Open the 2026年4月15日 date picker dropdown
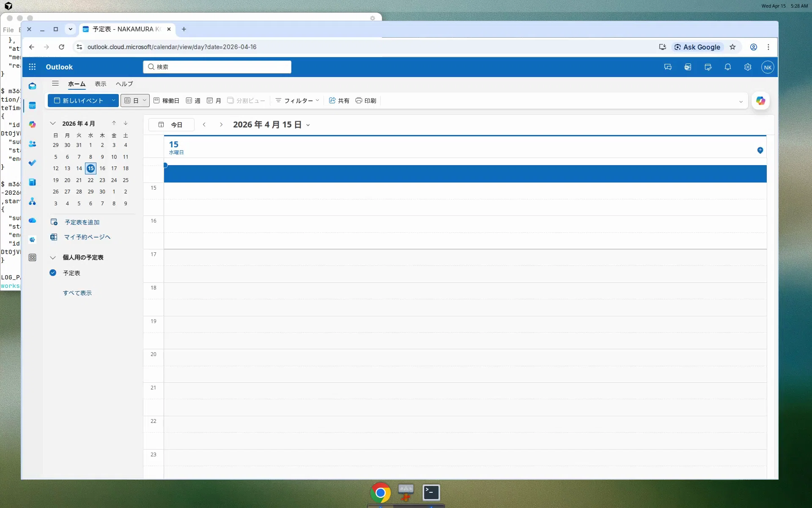This screenshot has width=812, height=508. pyautogui.click(x=308, y=125)
